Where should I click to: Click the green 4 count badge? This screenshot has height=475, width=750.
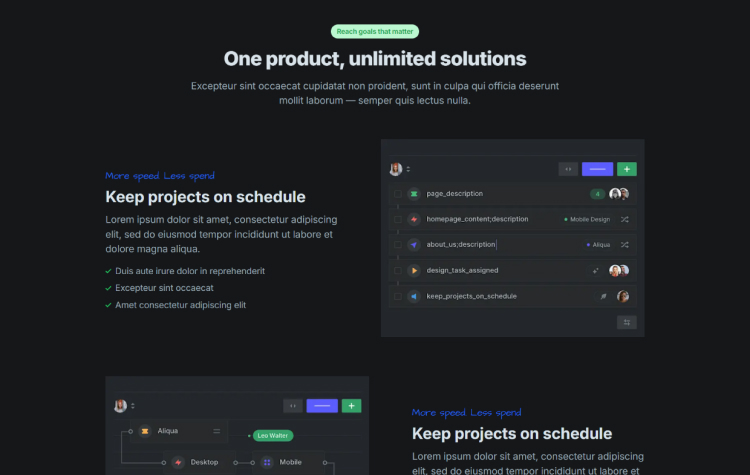pos(597,194)
